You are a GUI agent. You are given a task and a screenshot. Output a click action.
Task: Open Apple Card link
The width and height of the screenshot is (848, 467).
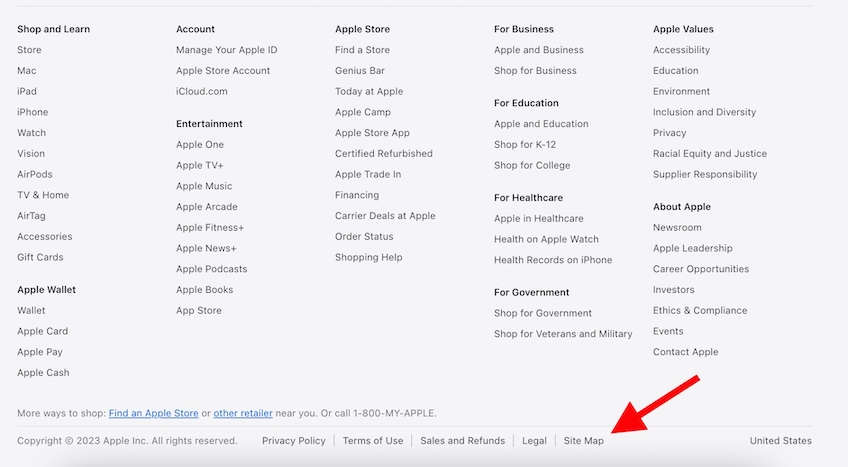(42, 331)
